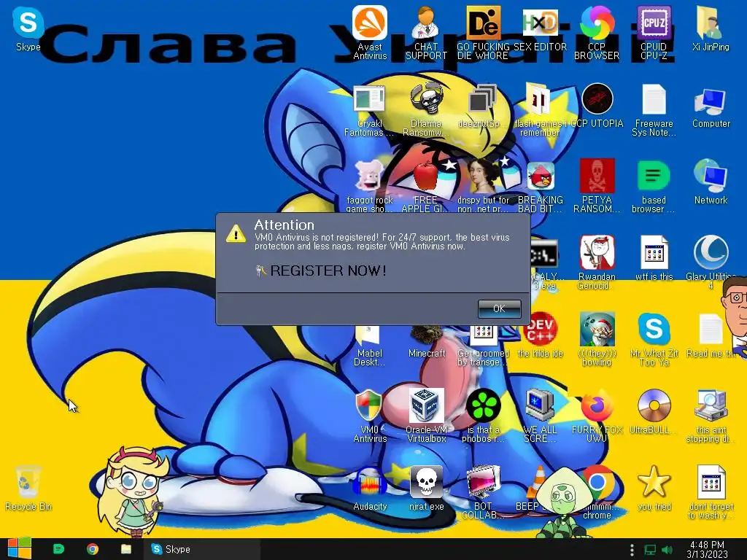Open the Windows Start menu
The height and width of the screenshot is (560, 747).
point(19,548)
